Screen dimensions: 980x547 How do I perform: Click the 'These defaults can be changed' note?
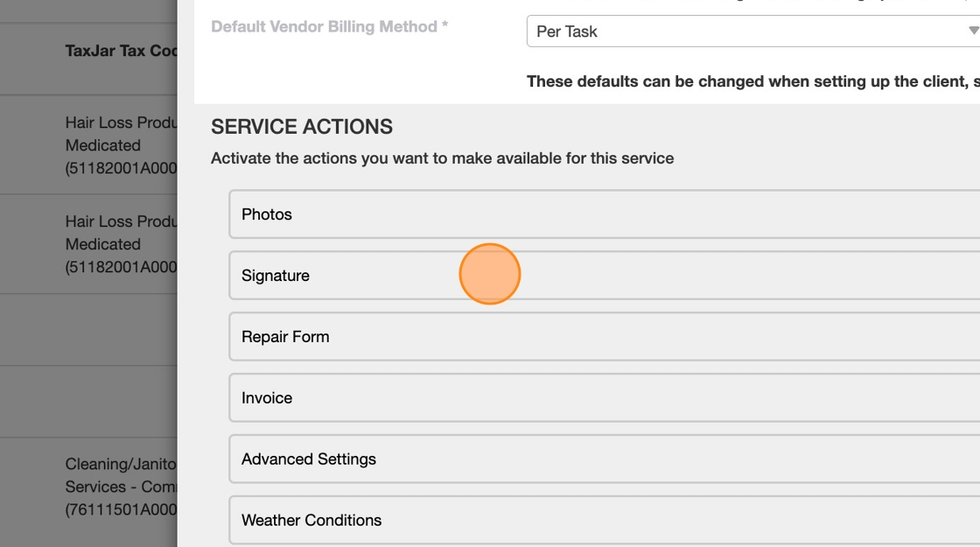(752, 81)
